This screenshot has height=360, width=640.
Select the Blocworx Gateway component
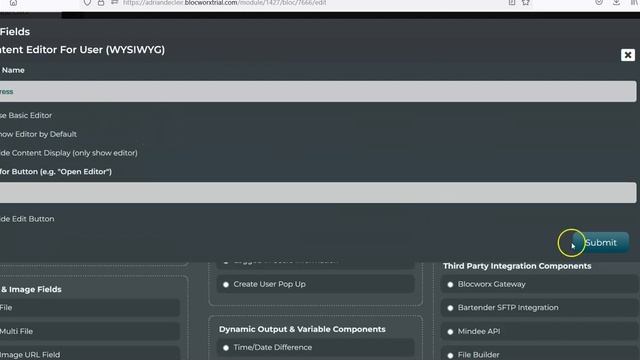[539, 284]
